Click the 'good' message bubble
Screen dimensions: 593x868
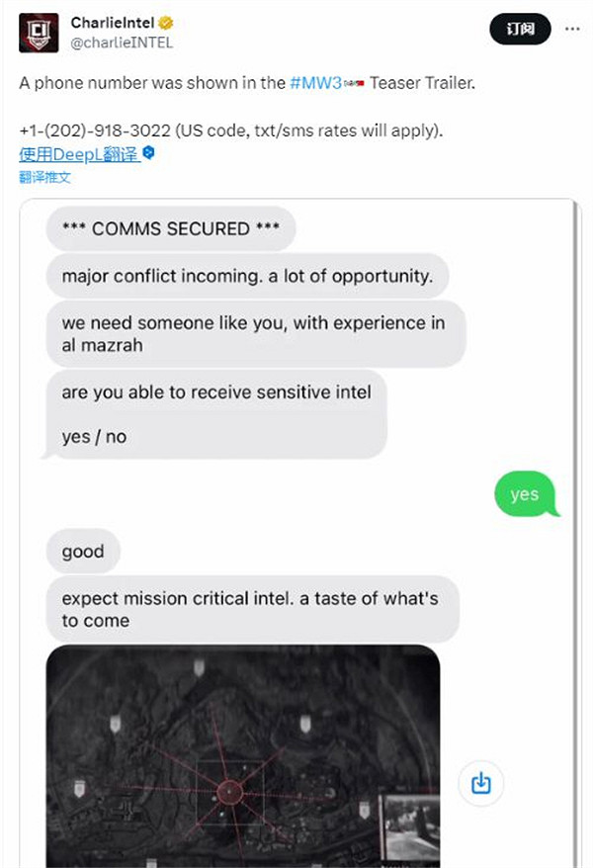(83, 551)
